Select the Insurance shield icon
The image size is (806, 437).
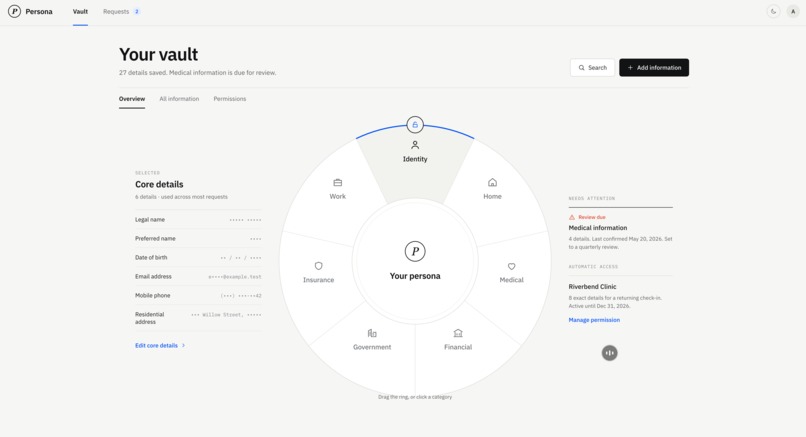318,266
